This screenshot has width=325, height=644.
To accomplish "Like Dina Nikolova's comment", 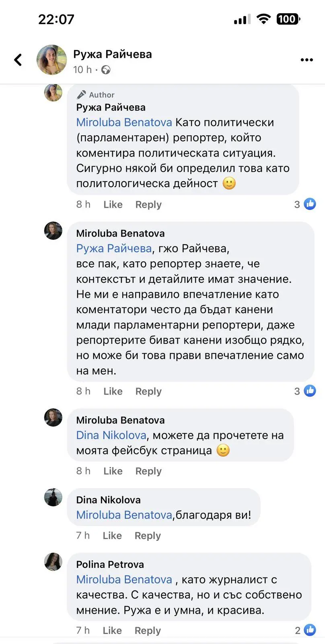I will [x=112, y=536].
